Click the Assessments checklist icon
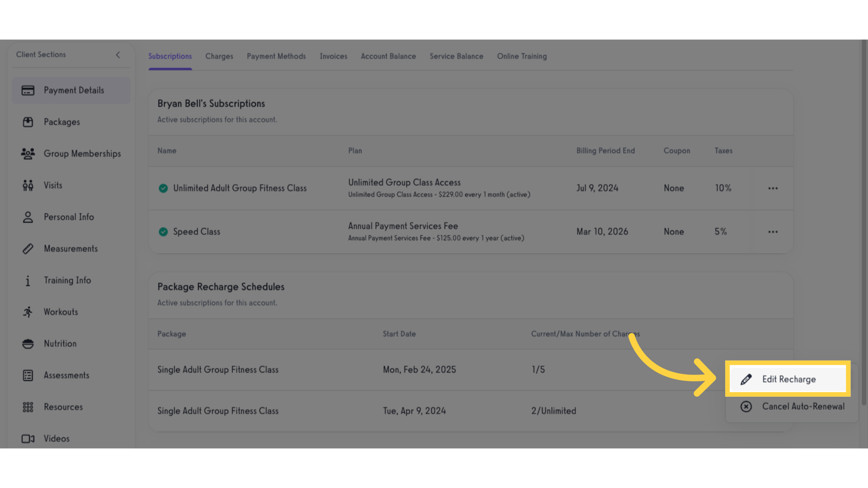Screen dimensions: 868x488 pos(28,375)
